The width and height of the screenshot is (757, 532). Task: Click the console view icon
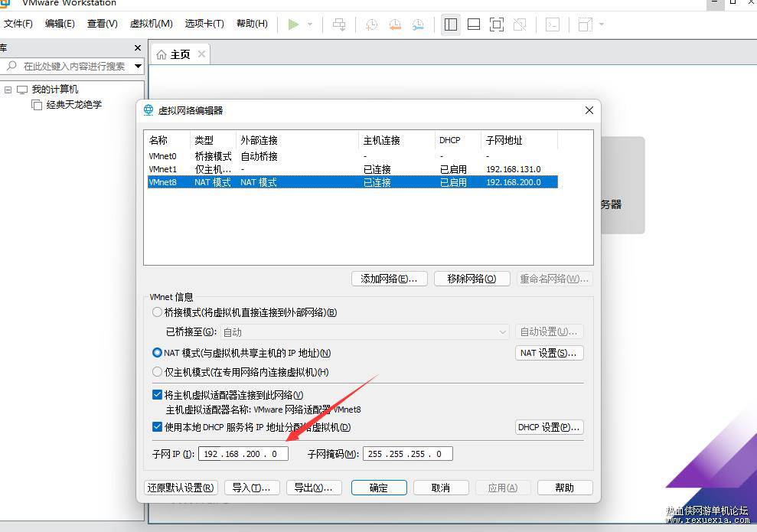coord(553,24)
